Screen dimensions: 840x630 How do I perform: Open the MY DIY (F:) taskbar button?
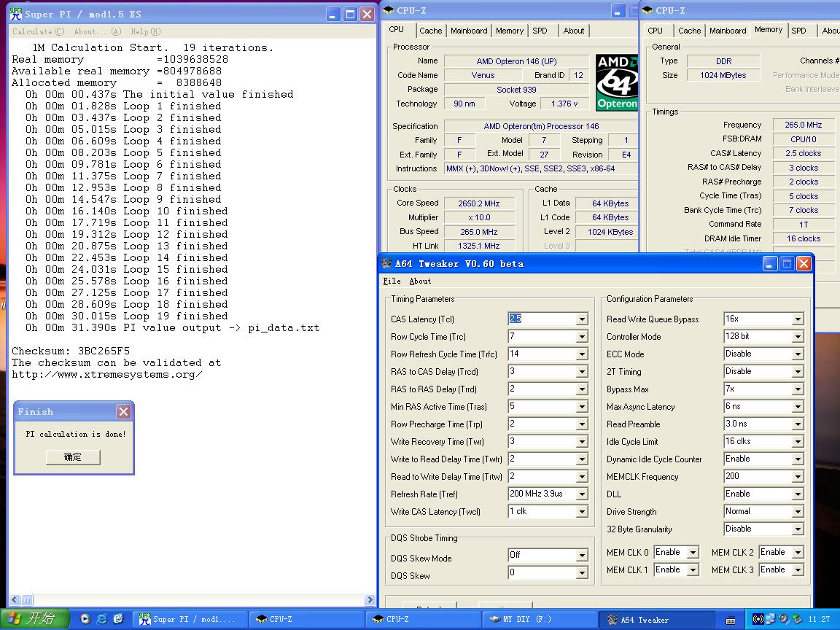coord(540,619)
